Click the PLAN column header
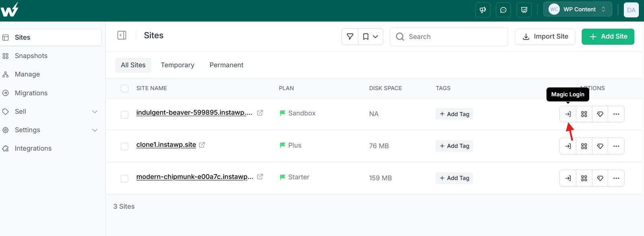Viewport: 644px width, 236px height. tap(286, 88)
